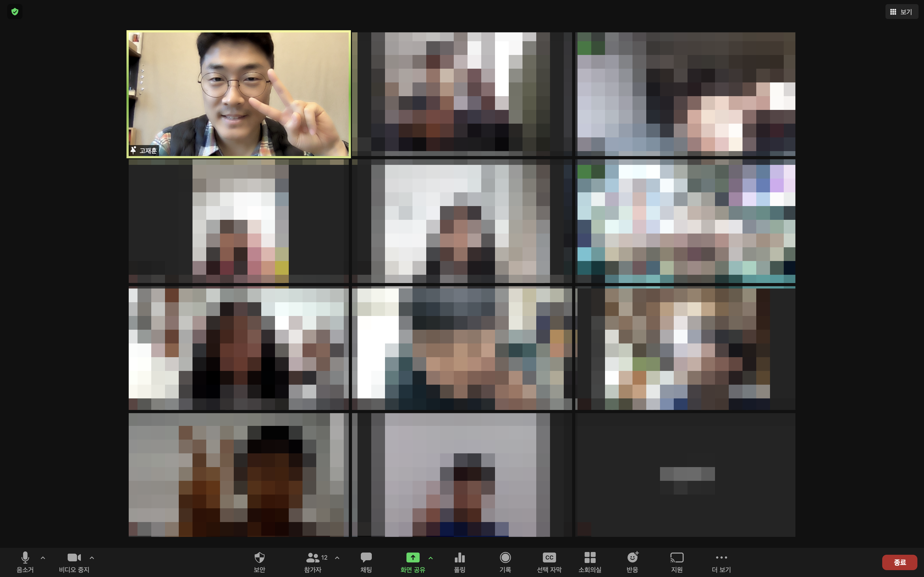
Task: Expand the arrow beside the participants count
Action: point(337,557)
